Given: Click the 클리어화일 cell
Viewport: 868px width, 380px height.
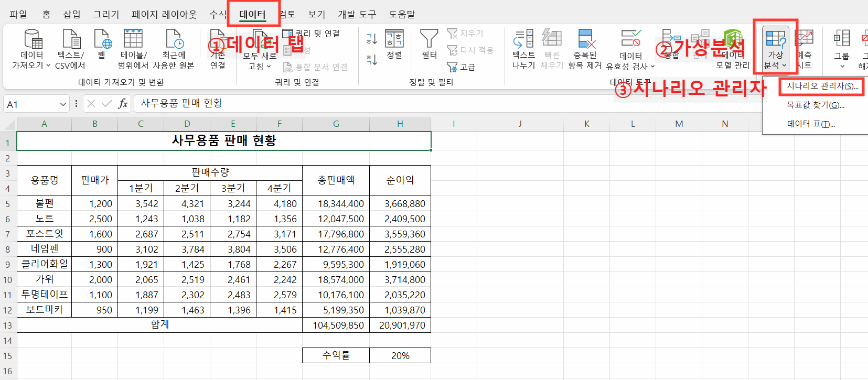Looking at the screenshot, I should tap(44, 264).
